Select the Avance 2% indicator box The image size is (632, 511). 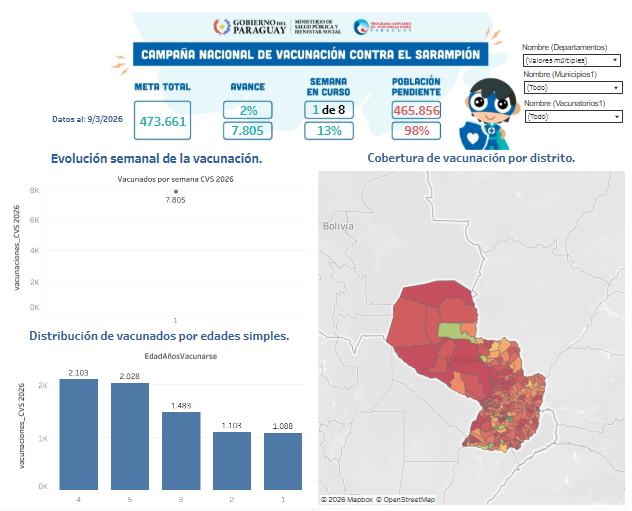tap(248, 110)
